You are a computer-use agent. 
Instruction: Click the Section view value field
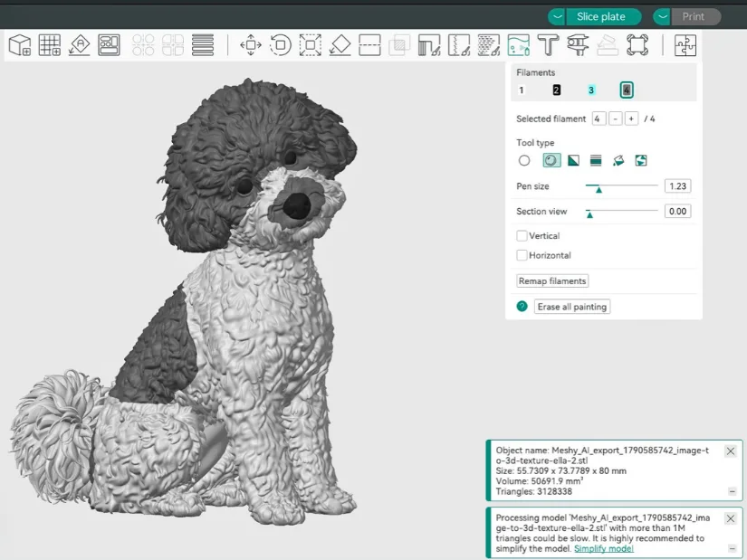(677, 212)
